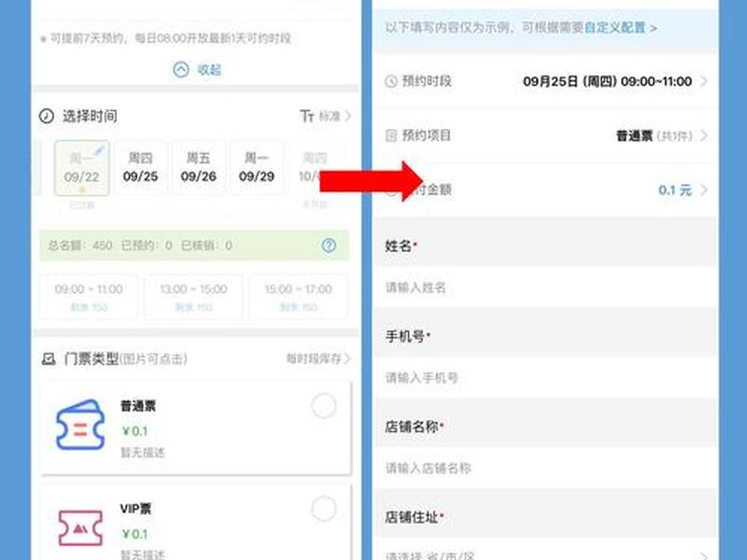Click the 09月25日 (周四) 09:00~11:00 value
747x560 pixels.
point(608,81)
